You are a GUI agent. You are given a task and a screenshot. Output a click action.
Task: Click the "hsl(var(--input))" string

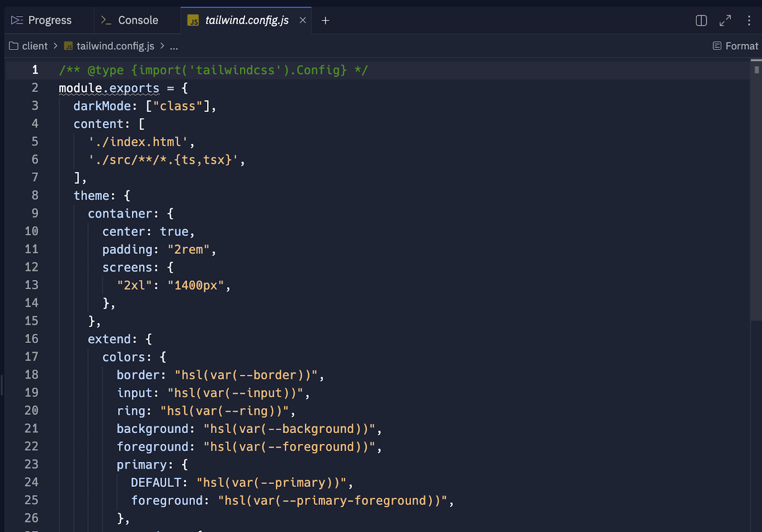point(235,393)
